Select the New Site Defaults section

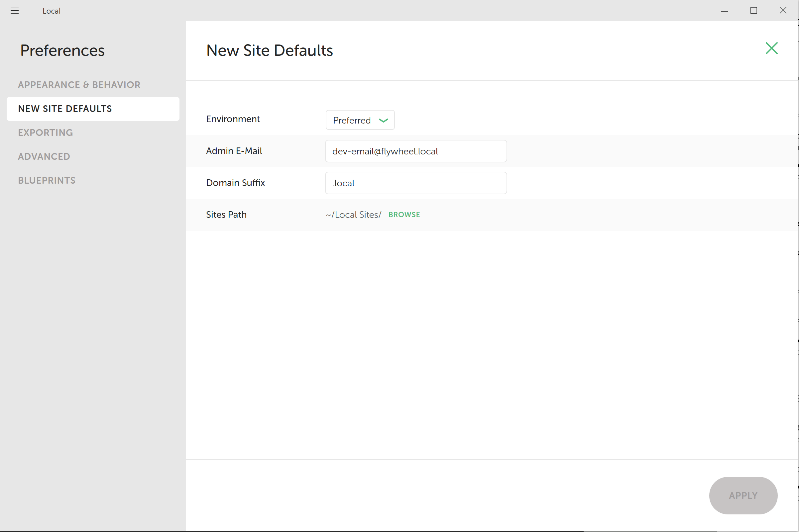point(65,109)
